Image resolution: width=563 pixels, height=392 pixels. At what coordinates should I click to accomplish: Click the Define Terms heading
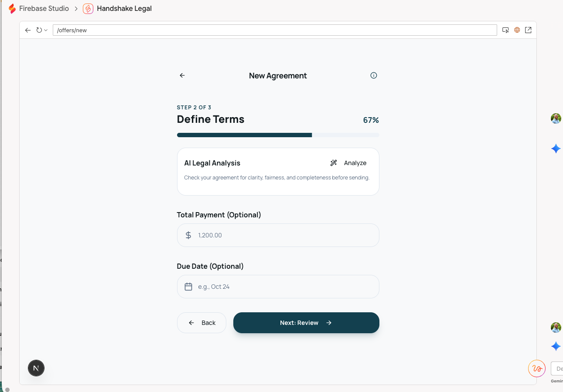[211, 119]
